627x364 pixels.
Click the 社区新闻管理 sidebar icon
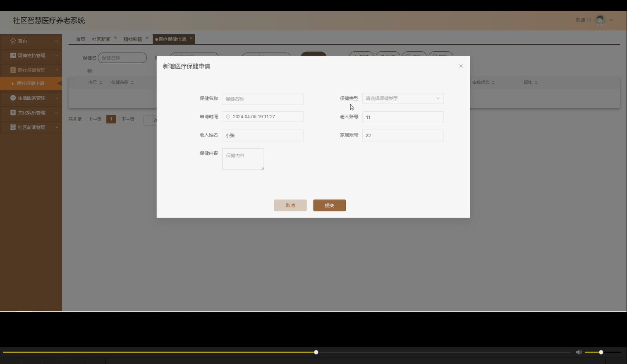[x=13, y=127]
